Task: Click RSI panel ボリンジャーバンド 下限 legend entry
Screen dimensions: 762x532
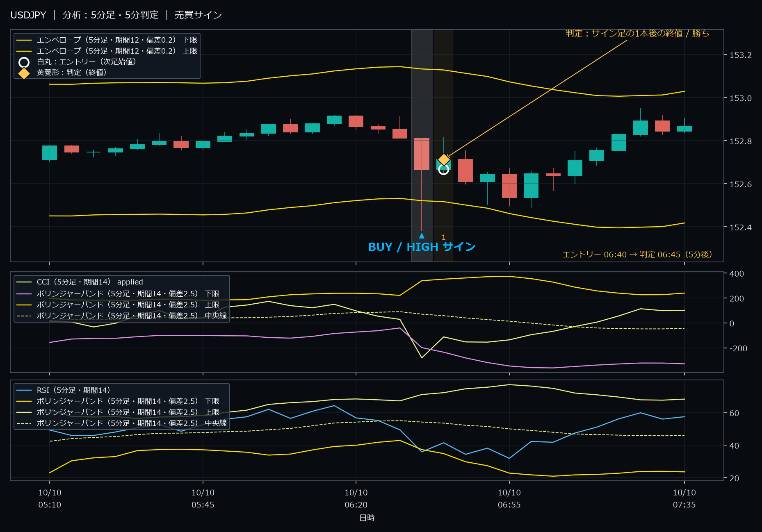Action: (118, 401)
